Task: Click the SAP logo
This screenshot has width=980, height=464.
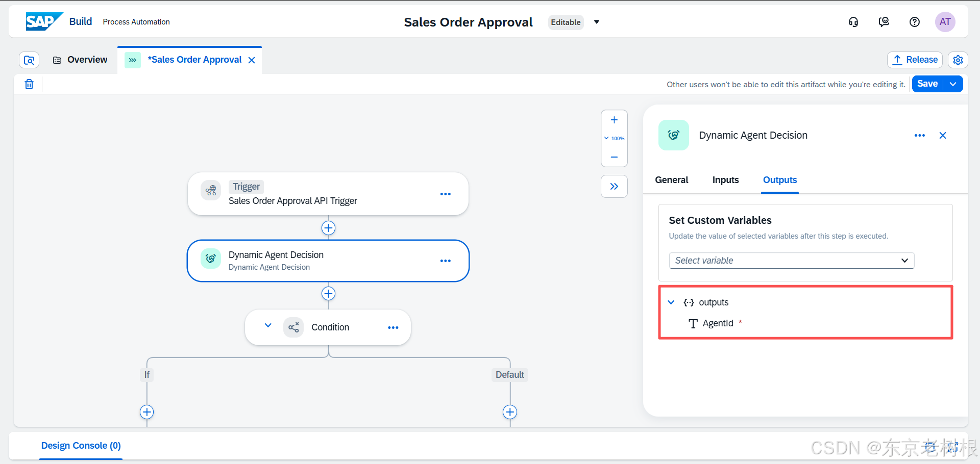Action: [x=44, y=21]
